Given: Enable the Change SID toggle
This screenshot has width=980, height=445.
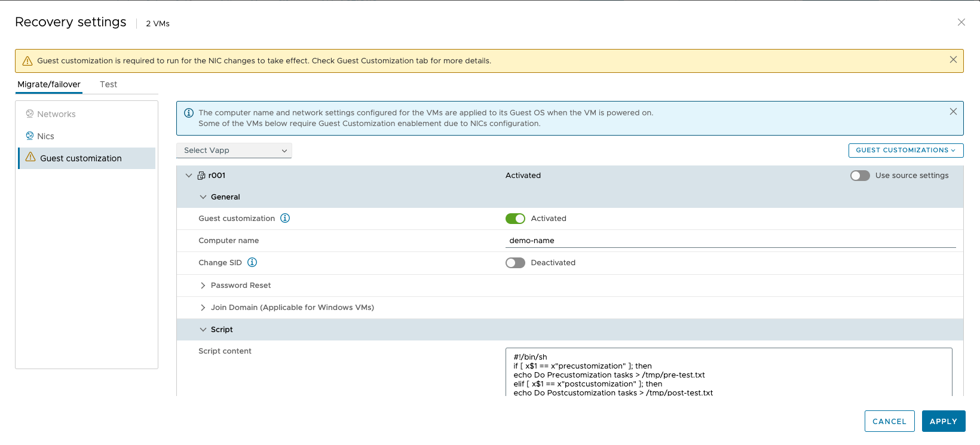Looking at the screenshot, I should 515,263.
